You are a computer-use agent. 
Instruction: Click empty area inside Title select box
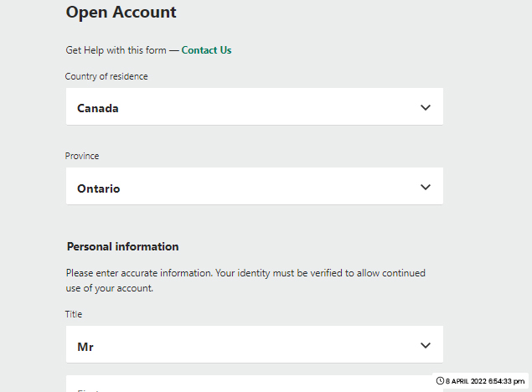(x=255, y=344)
